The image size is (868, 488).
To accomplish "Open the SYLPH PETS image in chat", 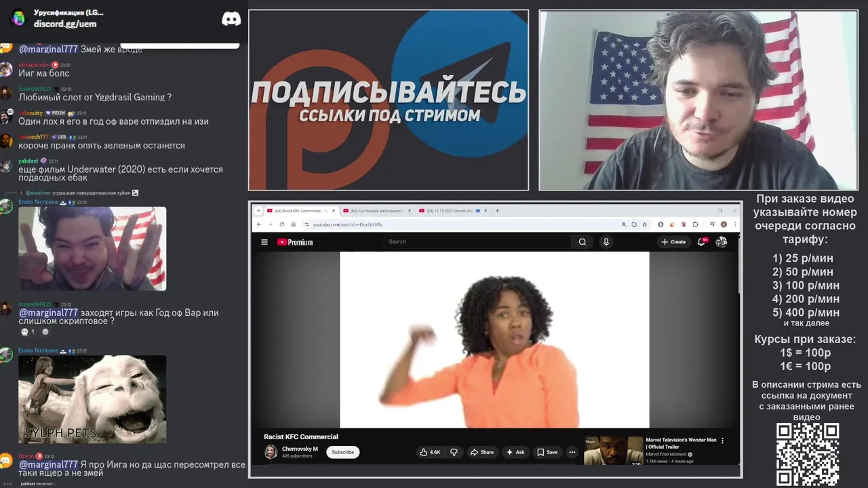I will pyautogui.click(x=92, y=399).
